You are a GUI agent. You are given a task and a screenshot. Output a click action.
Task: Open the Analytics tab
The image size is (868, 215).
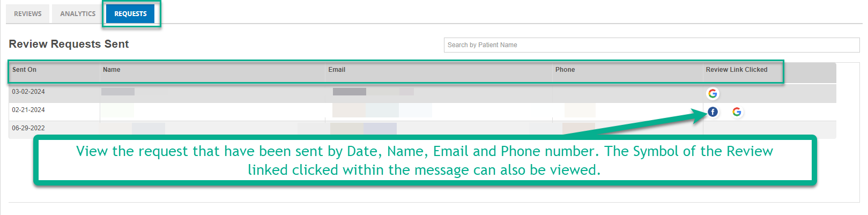pos(78,13)
